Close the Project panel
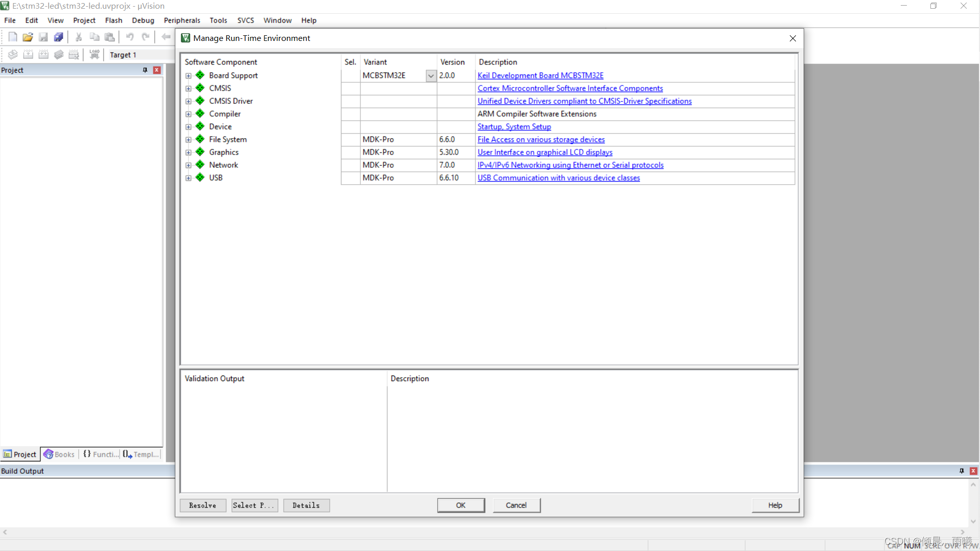 [x=157, y=70]
